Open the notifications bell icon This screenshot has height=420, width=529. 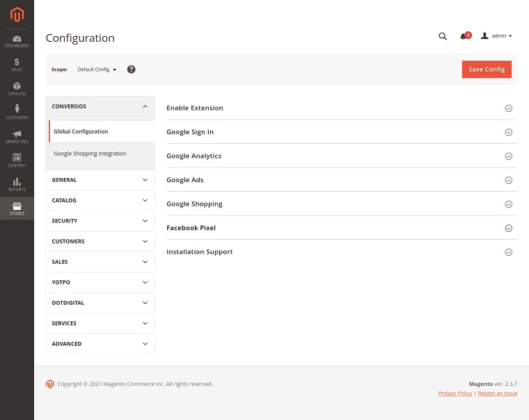tap(464, 36)
